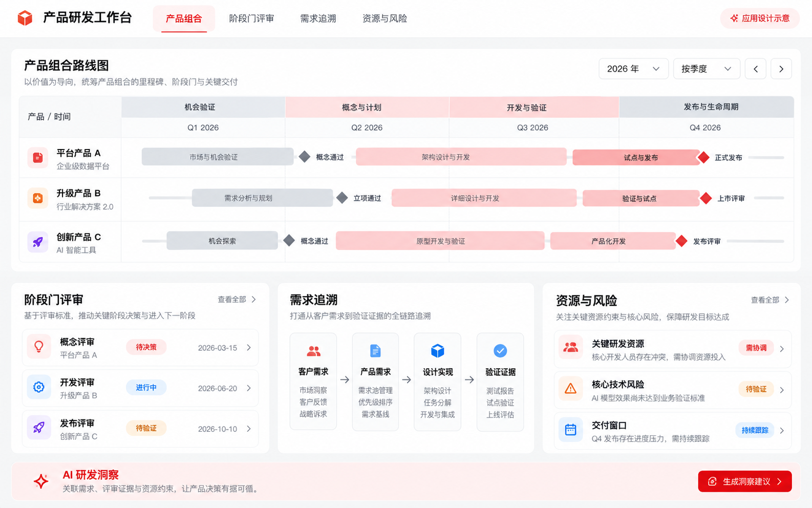Click the 持续跟踪 status tag
Viewport: 812px width, 508px height.
(x=755, y=430)
